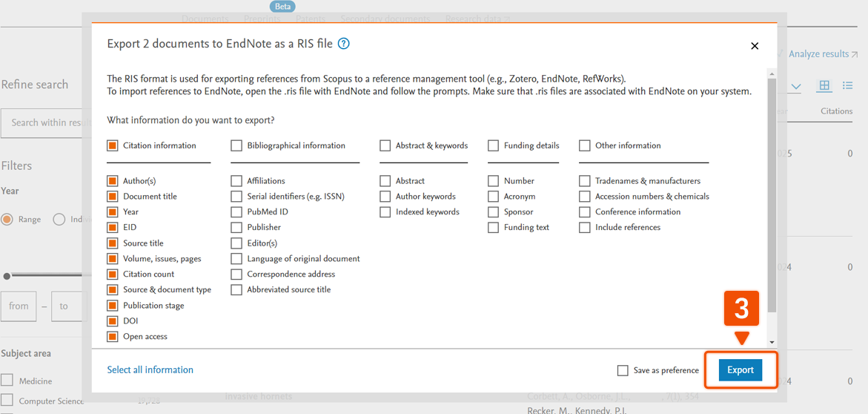Enable the Abstract & keywords group checkbox

(x=385, y=145)
